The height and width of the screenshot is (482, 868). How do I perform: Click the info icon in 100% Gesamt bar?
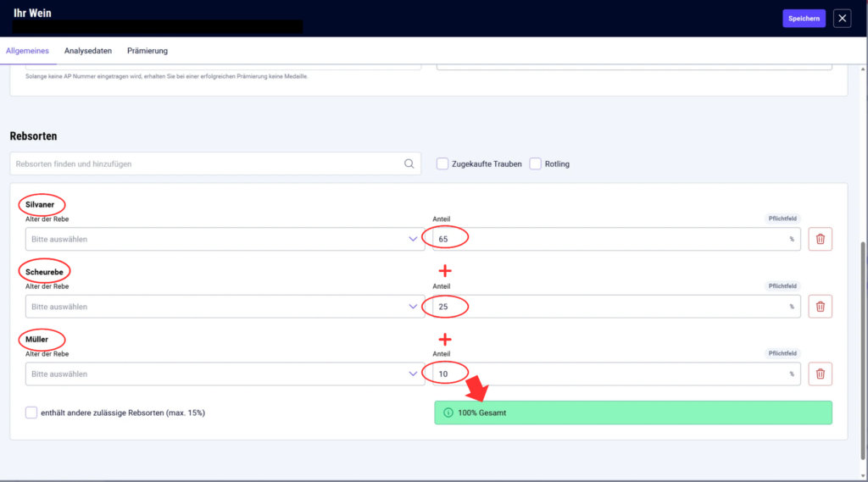coord(448,413)
